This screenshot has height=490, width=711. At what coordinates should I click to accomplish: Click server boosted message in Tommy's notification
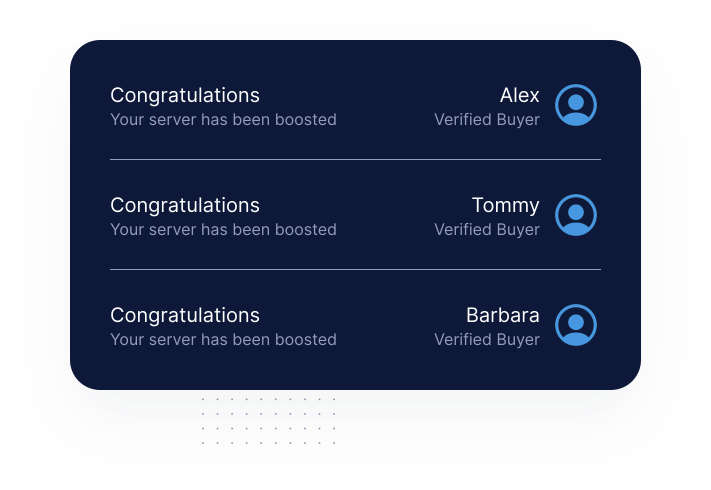pos(223,230)
